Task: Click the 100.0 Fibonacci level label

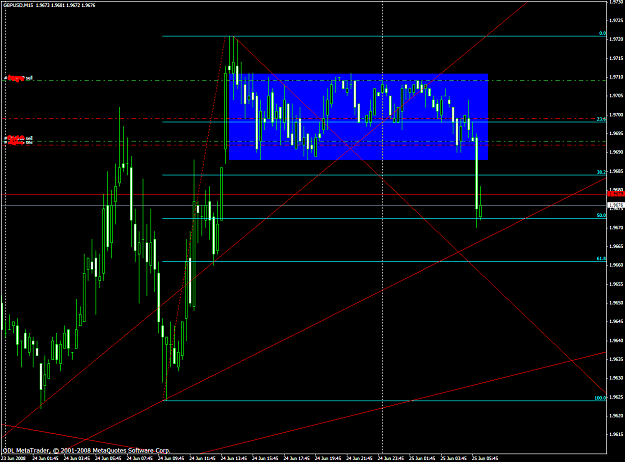Action: pos(600,398)
